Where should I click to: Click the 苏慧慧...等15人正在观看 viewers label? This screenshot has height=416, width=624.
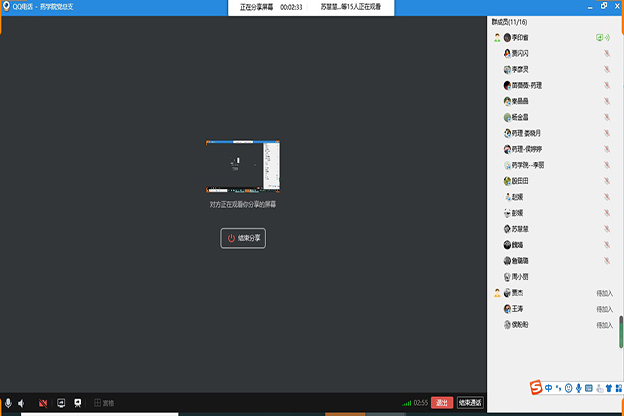point(353,7)
